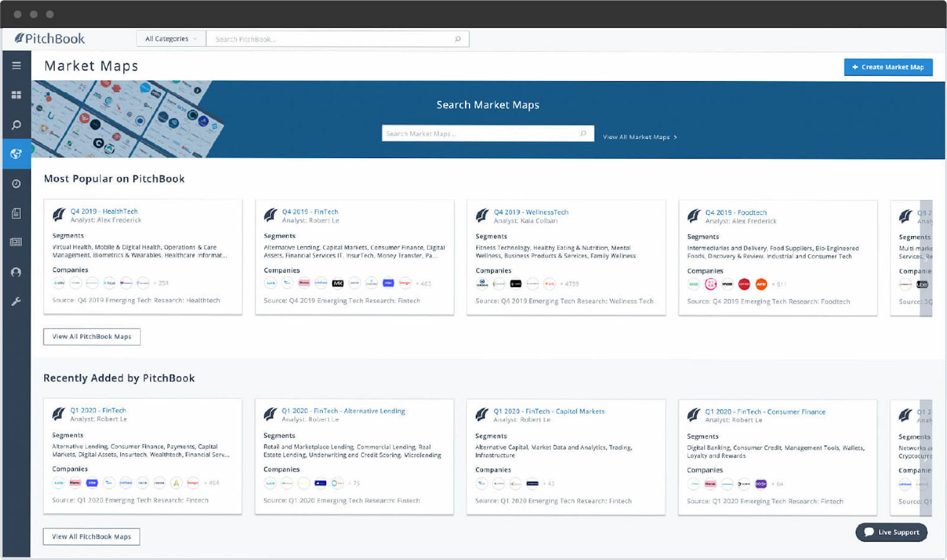Click the Search PitchBook input field
Screen dimensions: 947x560
pos(337,39)
